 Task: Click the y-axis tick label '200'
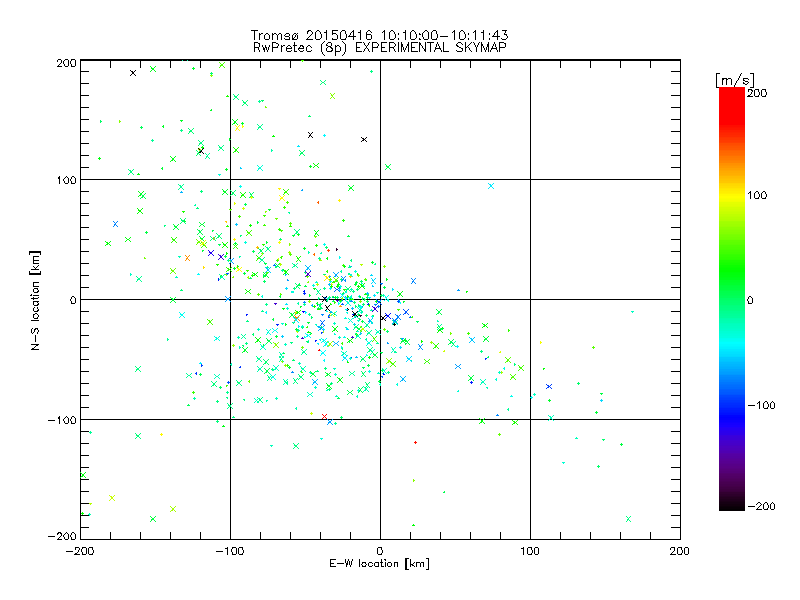click(66, 63)
